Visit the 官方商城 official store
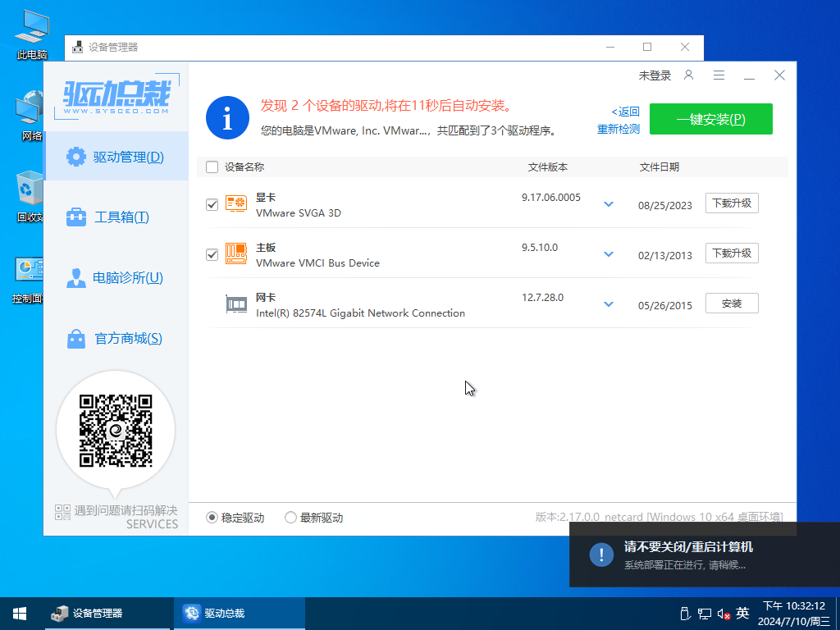Viewport: 840px width, 630px height. pyautogui.click(x=116, y=339)
